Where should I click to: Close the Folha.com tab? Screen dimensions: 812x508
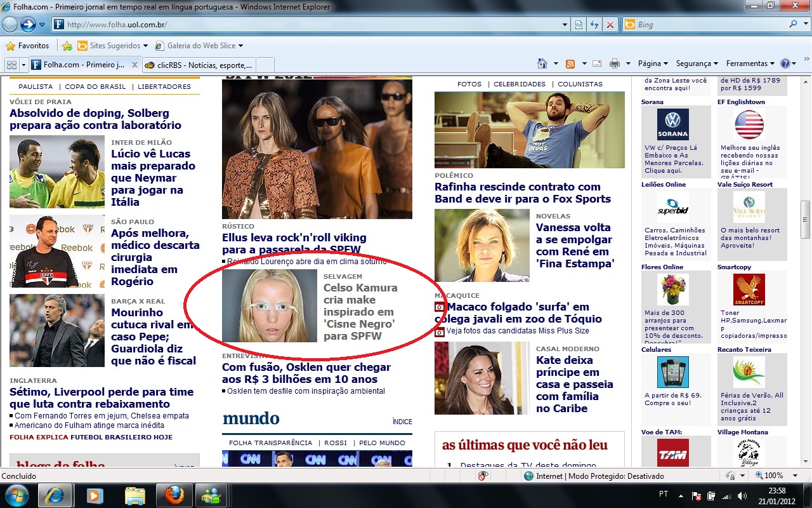(x=134, y=64)
